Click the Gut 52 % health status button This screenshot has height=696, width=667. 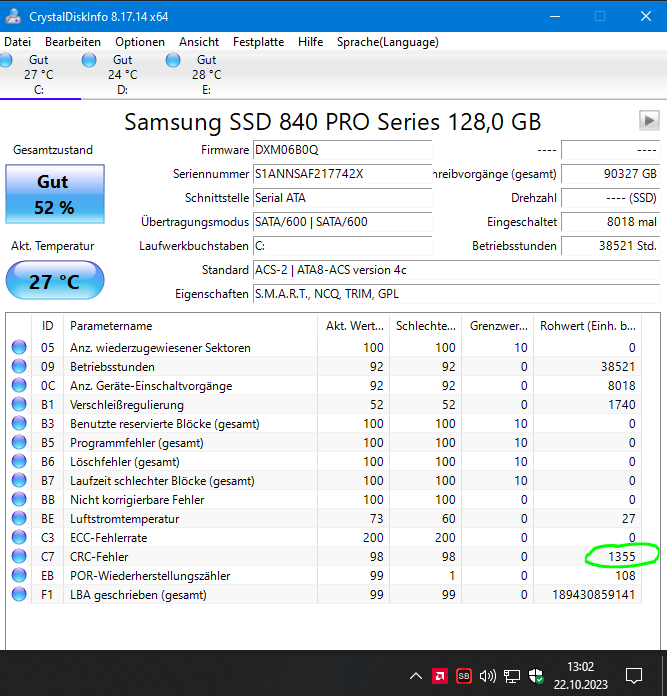click(x=55, y=194)
